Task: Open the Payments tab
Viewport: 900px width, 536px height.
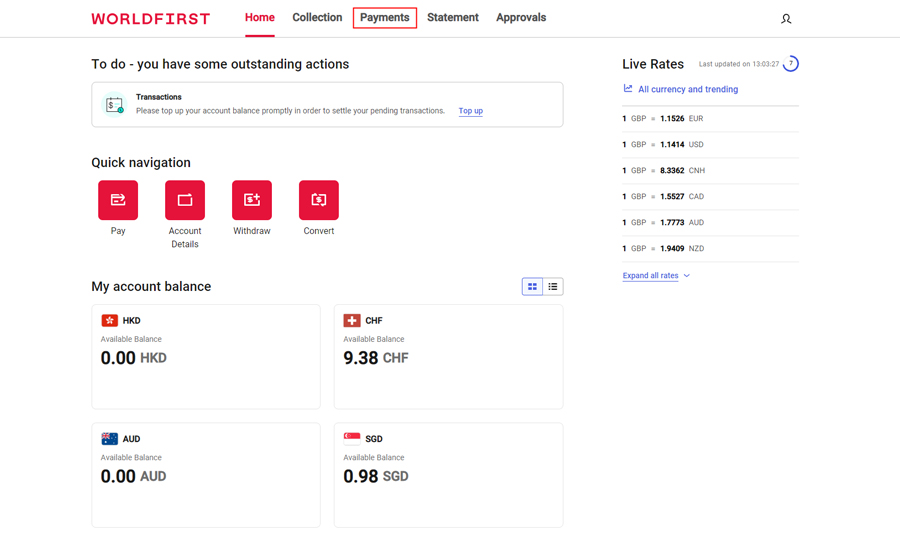Action: pos(385,18)
